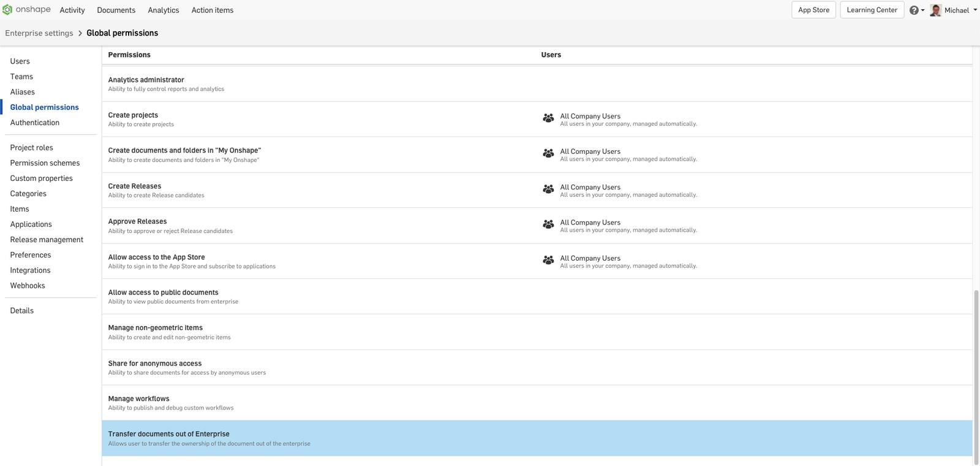
Task: Click the group icon beside Create projects
Action: [548, 118]
